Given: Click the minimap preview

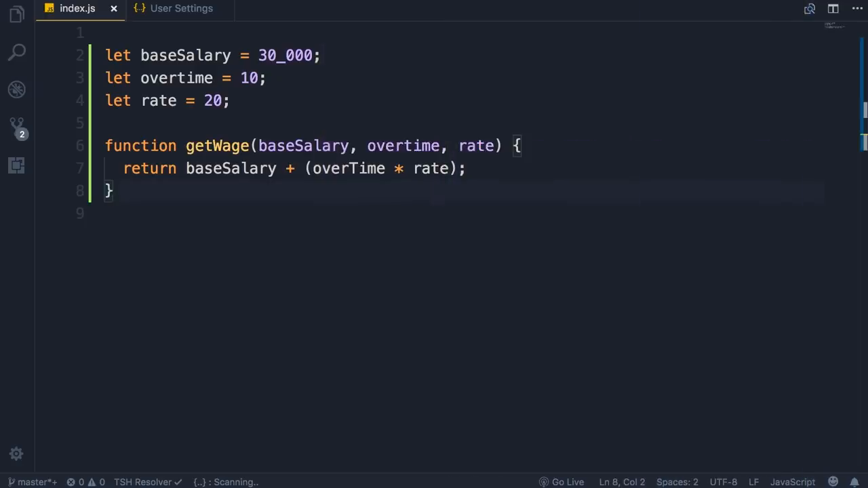Looking at the screenshot, I should pyautogui.click(x=835, y=26).
